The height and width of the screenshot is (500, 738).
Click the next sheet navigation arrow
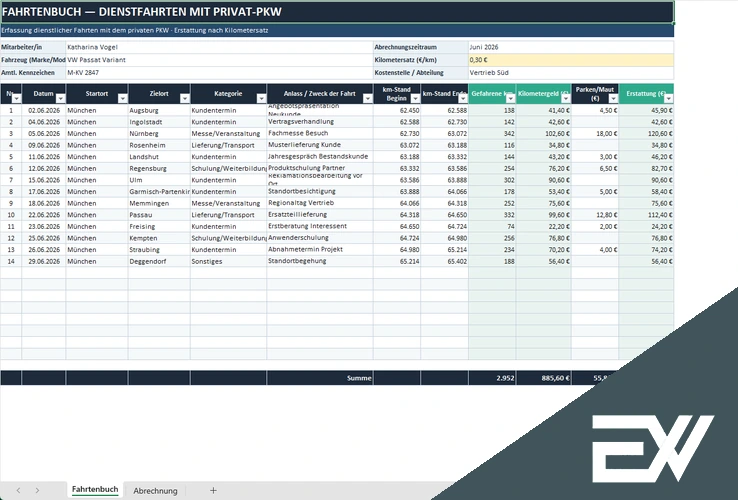pyautogui.click(x=37, y=491)
